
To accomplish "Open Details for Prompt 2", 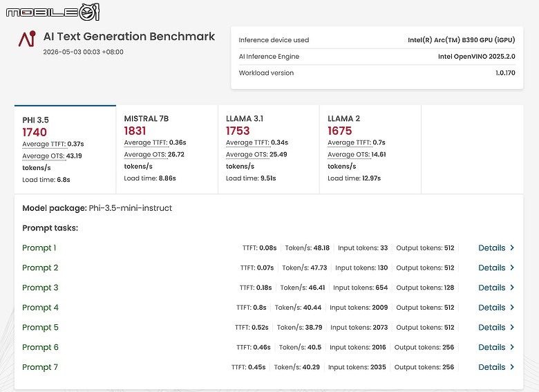I will point(496,268).
